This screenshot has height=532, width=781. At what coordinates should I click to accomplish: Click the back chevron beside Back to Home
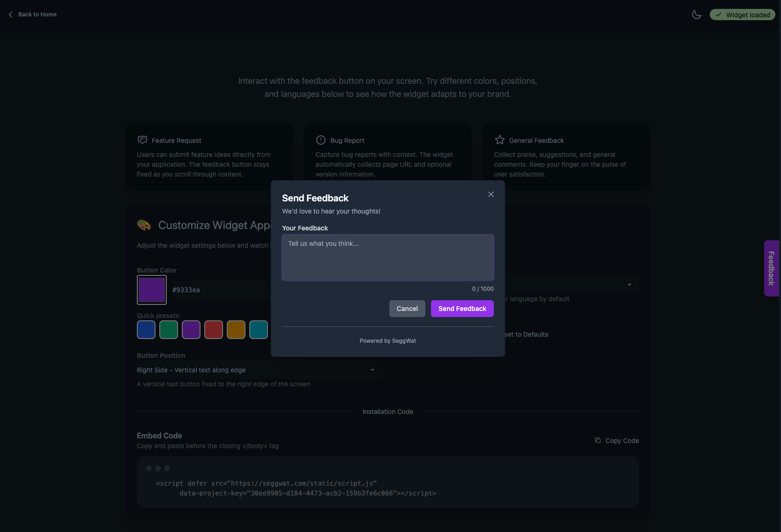pyautogui.click(x=10, y=14)
